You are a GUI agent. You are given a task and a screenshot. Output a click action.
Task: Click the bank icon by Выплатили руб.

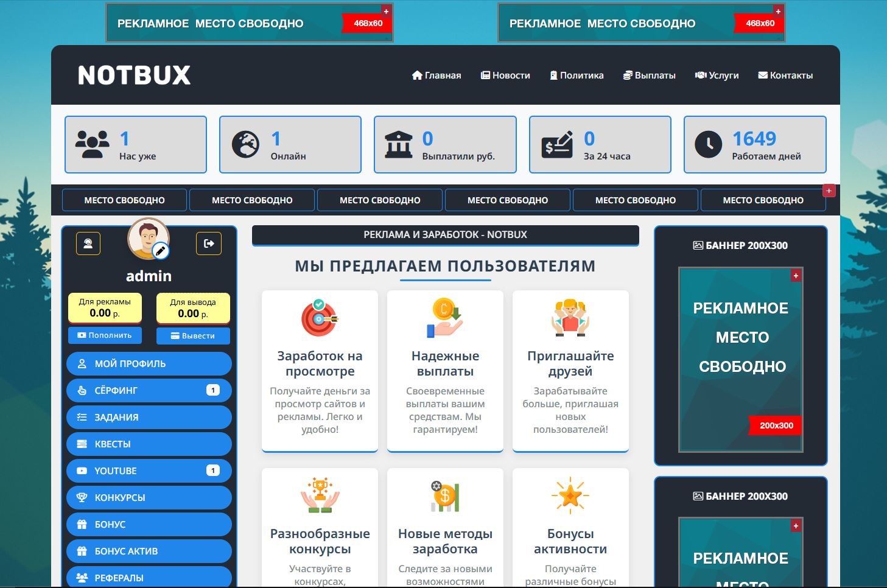pyautogui.click(x=399, y=144)
